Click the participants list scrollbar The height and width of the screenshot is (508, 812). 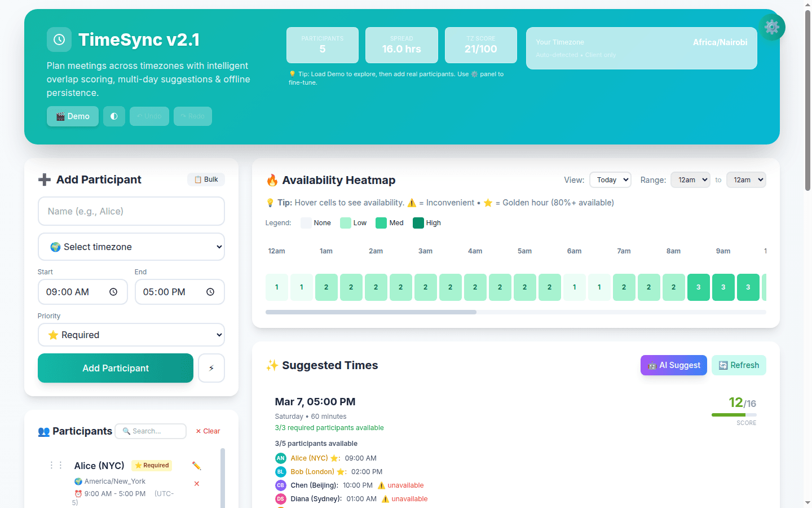click(x=223, y=478)
